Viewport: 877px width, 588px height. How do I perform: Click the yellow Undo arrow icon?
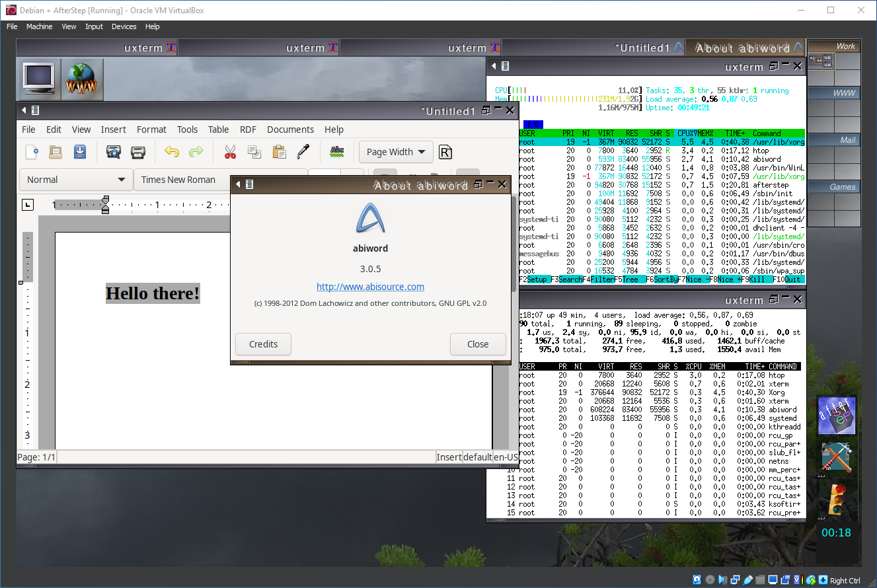click(172, 152)
